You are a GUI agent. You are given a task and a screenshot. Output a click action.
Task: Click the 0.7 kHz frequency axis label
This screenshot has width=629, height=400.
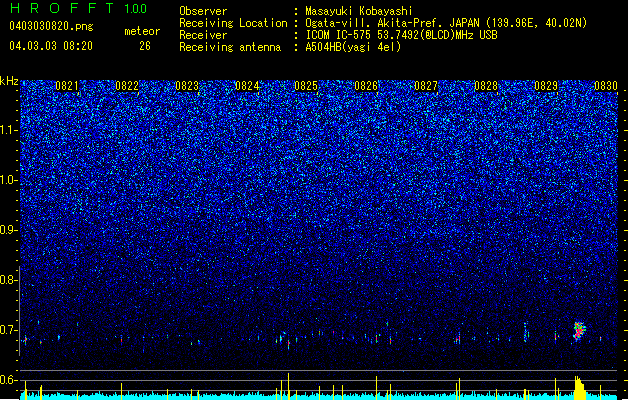coord(8,330)
